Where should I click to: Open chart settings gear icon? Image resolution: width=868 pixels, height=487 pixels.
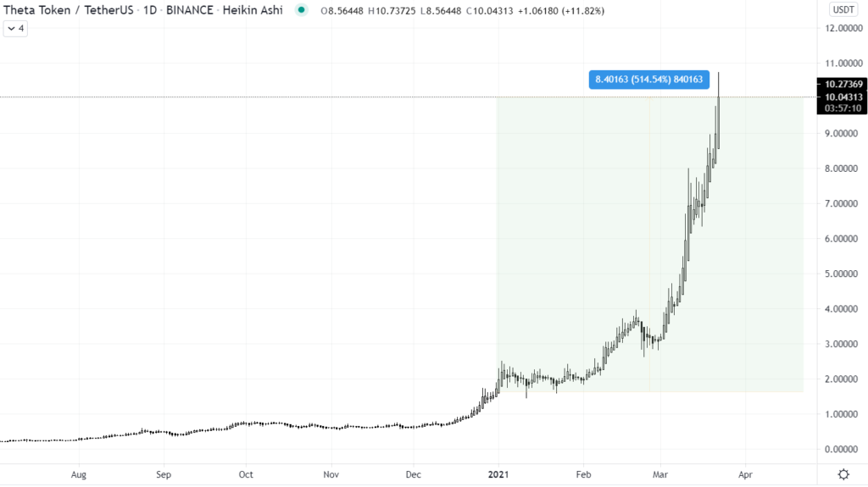click(x=843, y=474)
